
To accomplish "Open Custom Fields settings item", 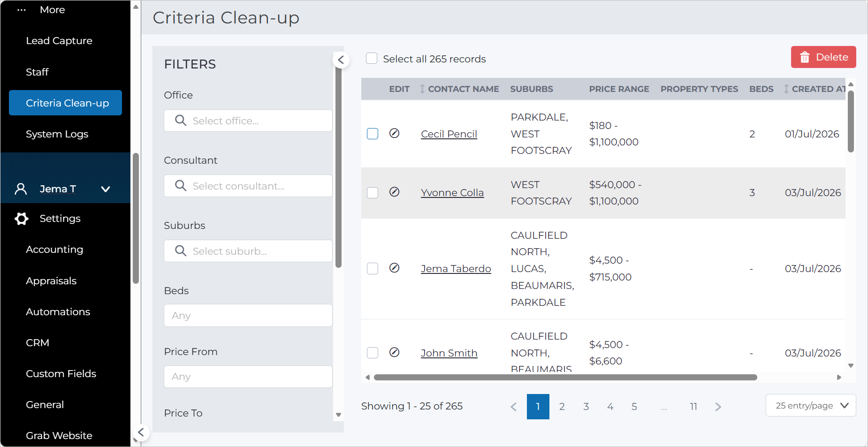I will click(61, 374).
